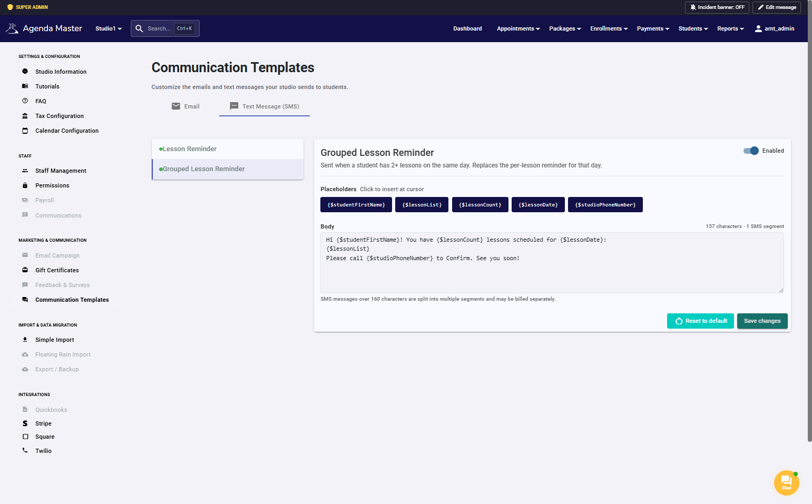Click Reset to default button
This screenshot has height=504, width=812.
(700, 321)
